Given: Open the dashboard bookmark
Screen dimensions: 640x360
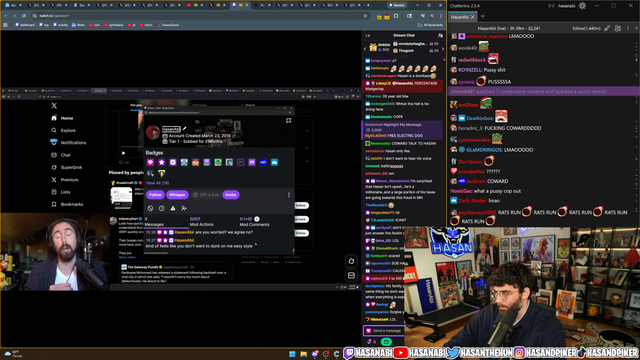Looking at the screenshot, I should (x=24, y=25).
